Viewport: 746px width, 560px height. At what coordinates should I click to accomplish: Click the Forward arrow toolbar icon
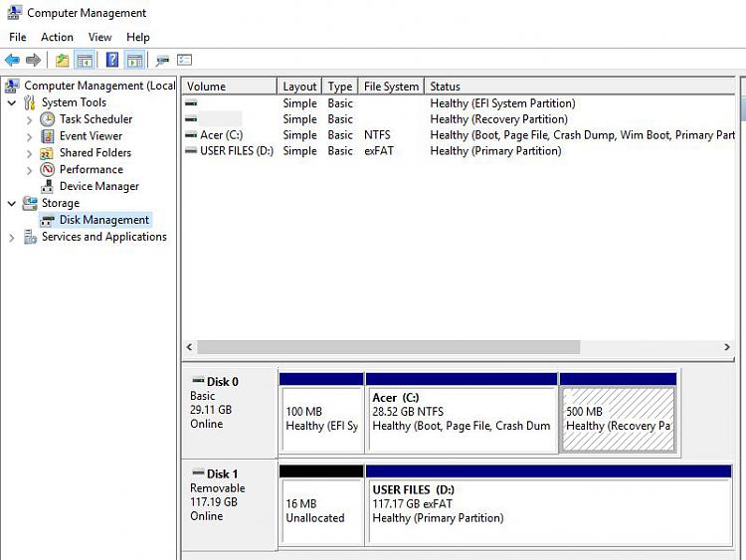point(33,60)
